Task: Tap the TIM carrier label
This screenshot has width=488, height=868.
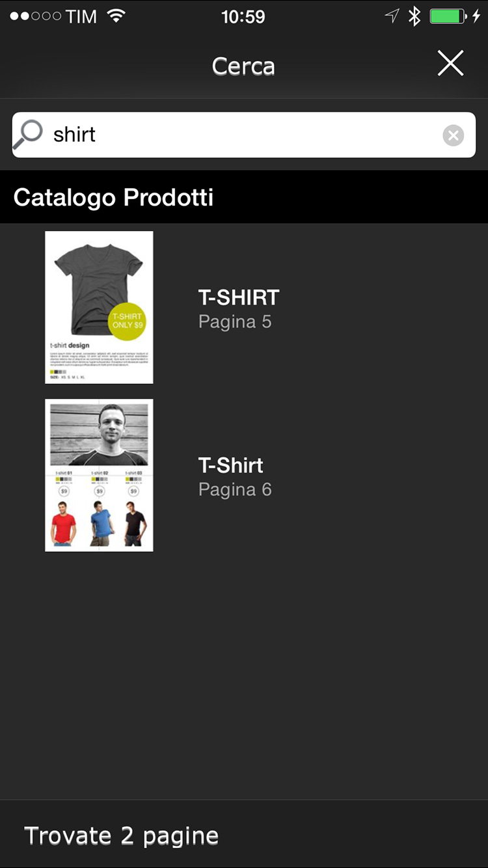Action: click(81, 16)
